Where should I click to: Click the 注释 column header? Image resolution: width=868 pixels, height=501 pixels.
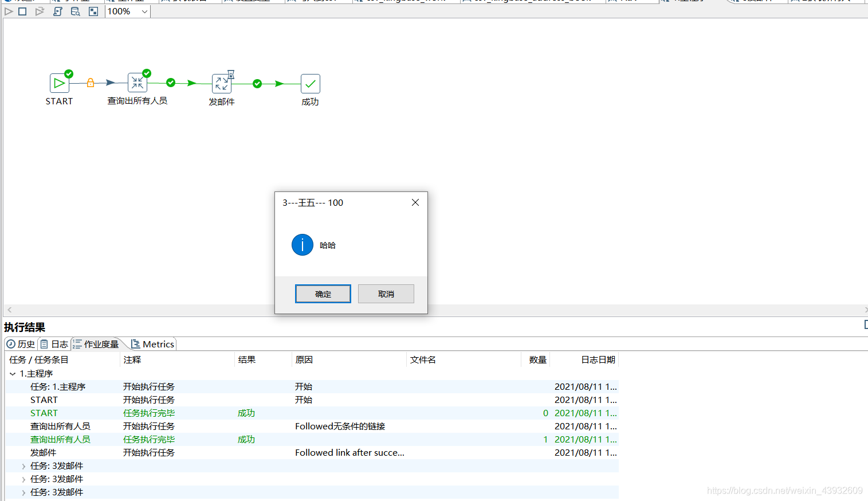click(x=178, y=359)
